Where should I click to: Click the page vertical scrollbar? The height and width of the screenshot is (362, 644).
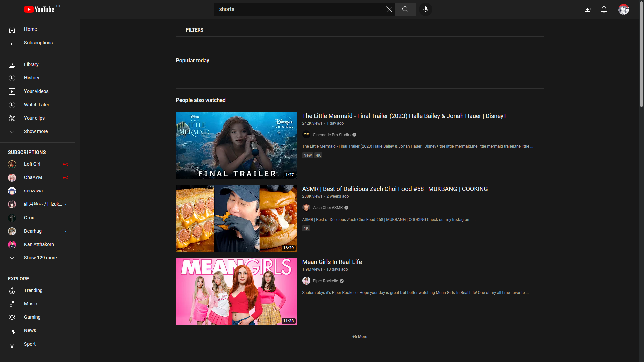click(x=641, y=54)
